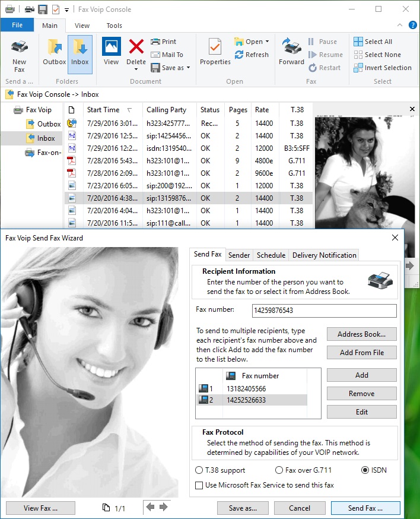Click the next page arrow in wizard
This screenshot has height=519, width=420.
tap(163, 507)
